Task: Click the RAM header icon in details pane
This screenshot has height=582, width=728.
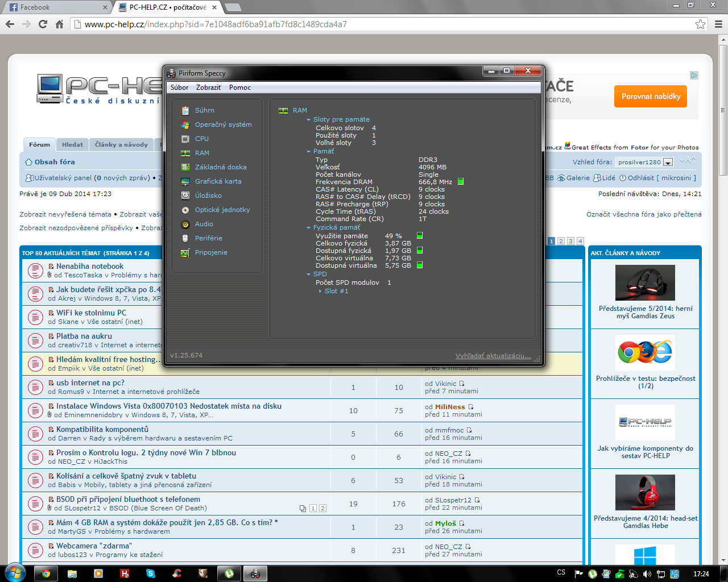Action: 283,110
